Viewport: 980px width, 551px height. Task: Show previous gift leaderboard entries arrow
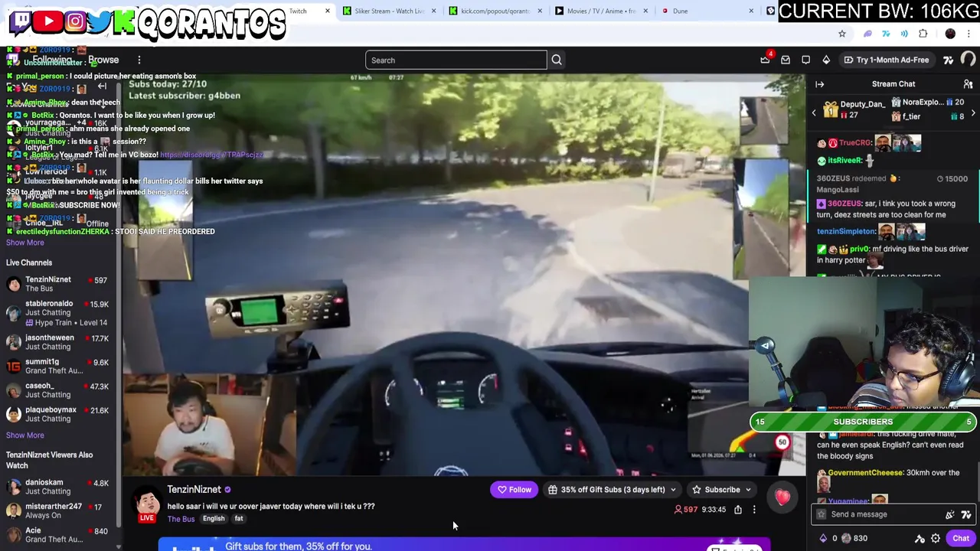(x=814, y=113)
